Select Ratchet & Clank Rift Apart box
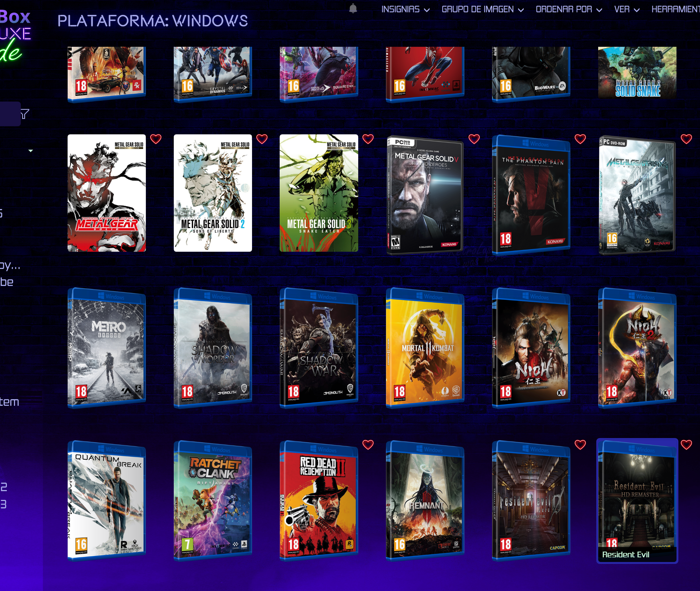 click(213, 501)
